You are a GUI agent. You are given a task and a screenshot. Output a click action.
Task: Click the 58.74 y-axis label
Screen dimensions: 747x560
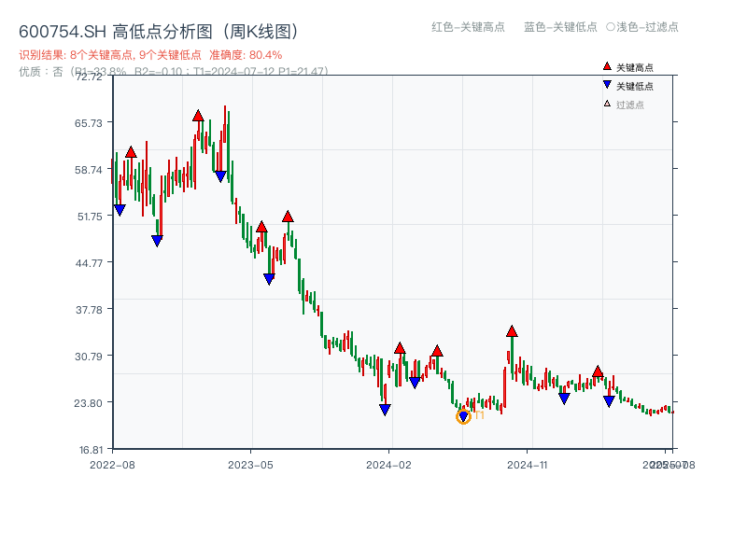(x=89, y=170)
